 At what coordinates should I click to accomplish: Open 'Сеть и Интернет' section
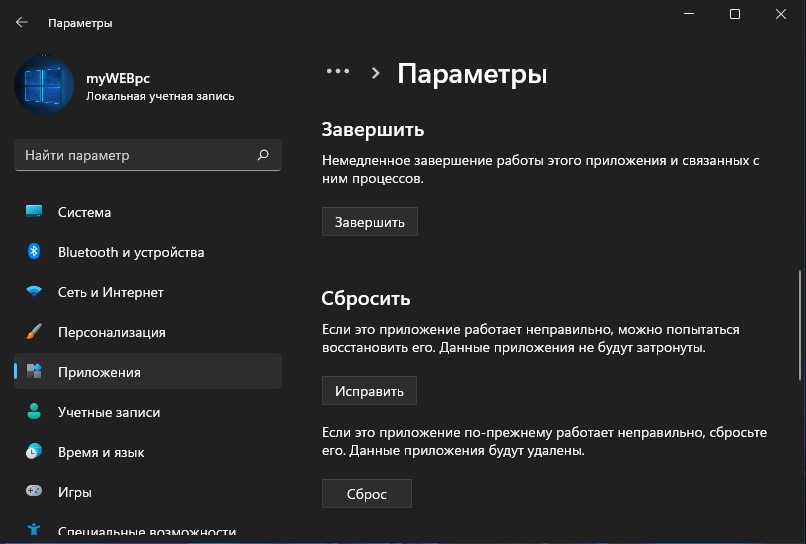click(x=148, y=292)
